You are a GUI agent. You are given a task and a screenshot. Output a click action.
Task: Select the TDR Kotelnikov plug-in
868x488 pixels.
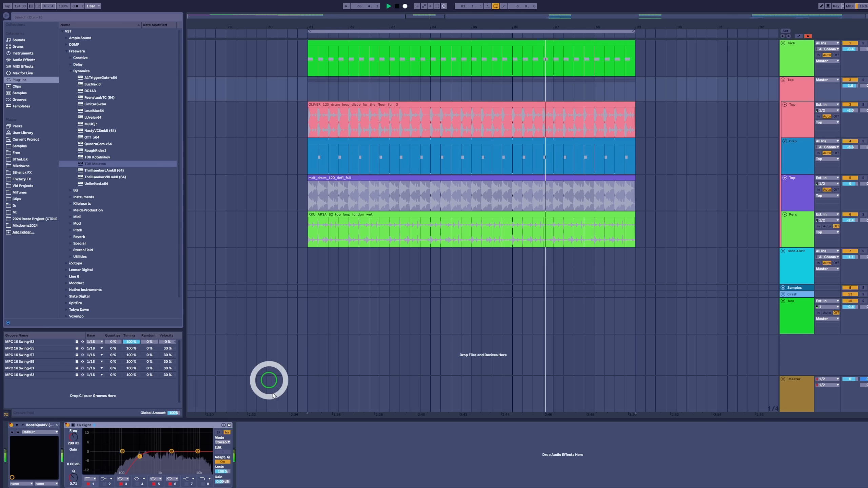pyautogui.click(x=97, y=157)
